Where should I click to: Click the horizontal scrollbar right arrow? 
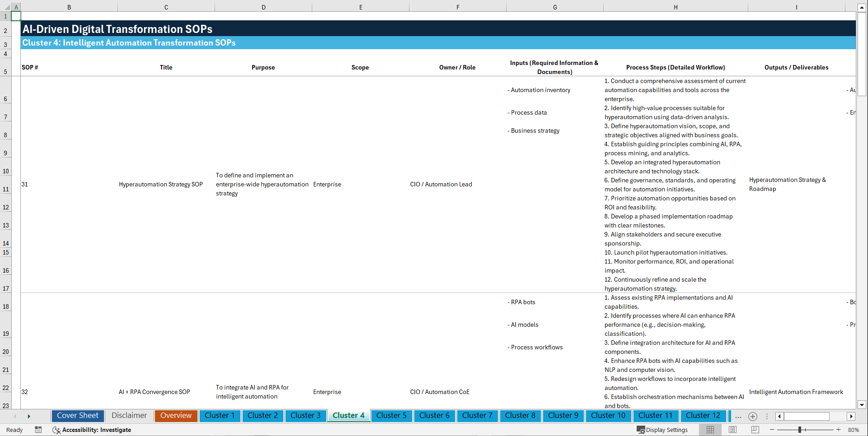pyautogui.click(x=851, y=416)
